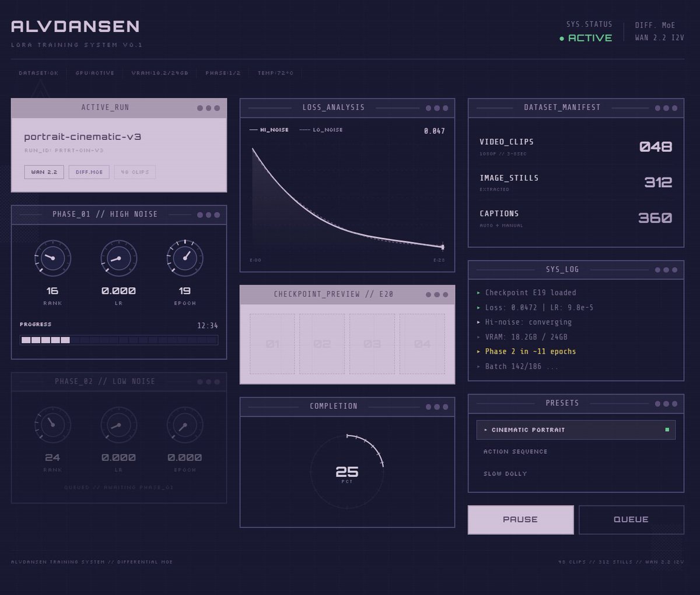Adjust the Phase 02 EPOCH knob
Image resolution: width=700 pixels, height=595 pixels.
[185, 425]
